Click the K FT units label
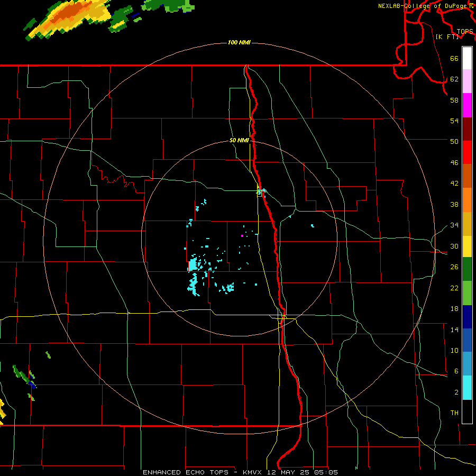Image resolution: width=476 pixels, height=476 pixels. pos(447,36)
